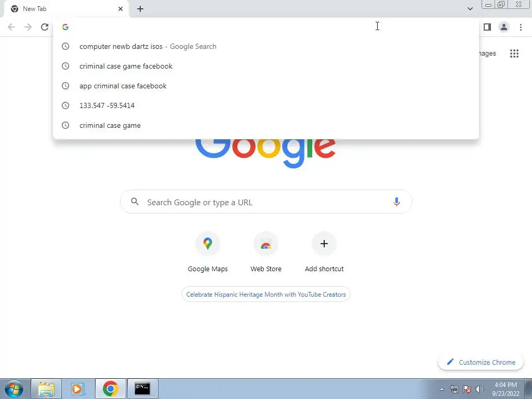Screen dimensions: 532x399
Task: Click the clock icon beside 133.547 -59.5414
Action: click(x=65, y=105)
